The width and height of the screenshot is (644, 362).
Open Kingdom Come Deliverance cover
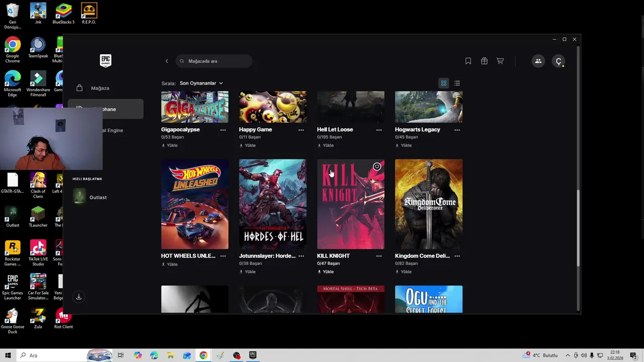(429, 204)
